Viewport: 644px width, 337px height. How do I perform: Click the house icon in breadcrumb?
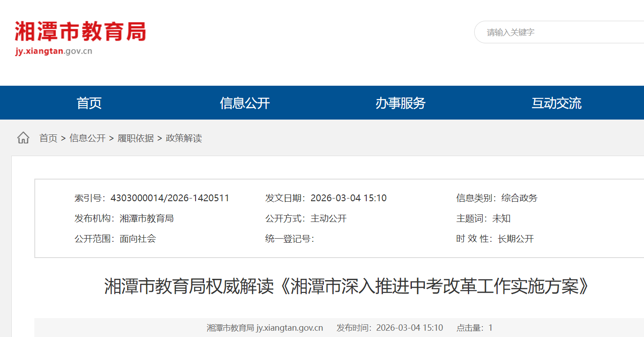tap(23, 138)
